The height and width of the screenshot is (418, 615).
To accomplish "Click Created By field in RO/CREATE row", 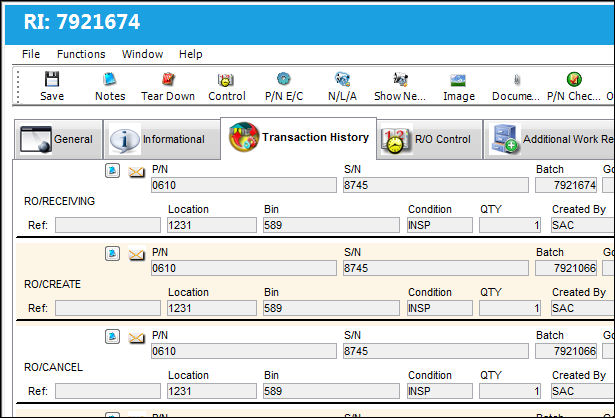I will [x=583, y=308].
